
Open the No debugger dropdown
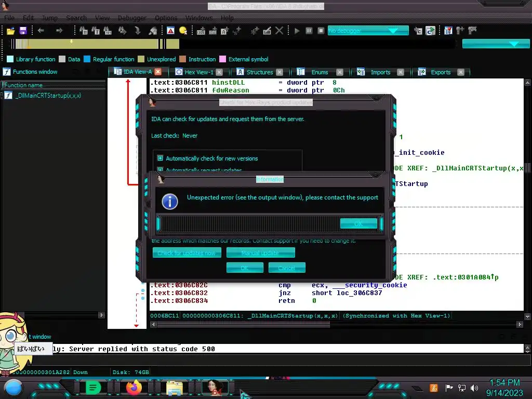pos(368,31)
